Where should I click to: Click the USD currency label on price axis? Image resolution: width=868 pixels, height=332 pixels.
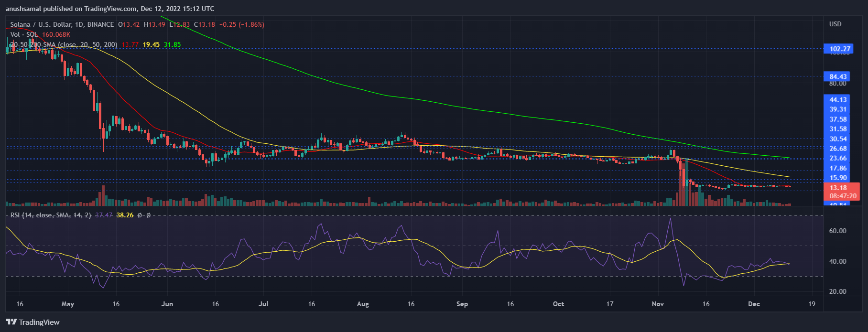coord(835,24)
